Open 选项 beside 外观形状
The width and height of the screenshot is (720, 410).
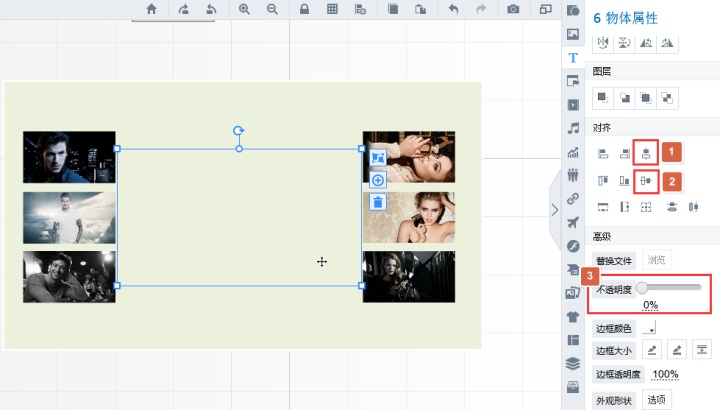pos(656,399)
